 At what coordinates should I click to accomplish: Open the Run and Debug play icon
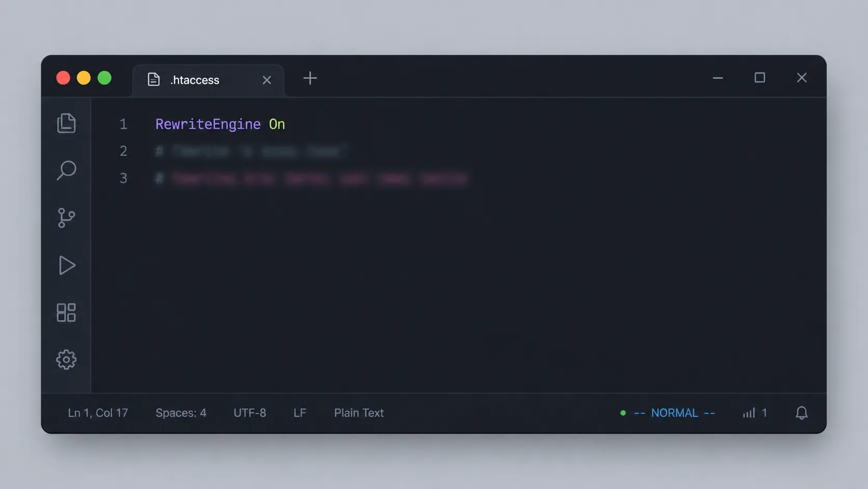tap(66, 265)
